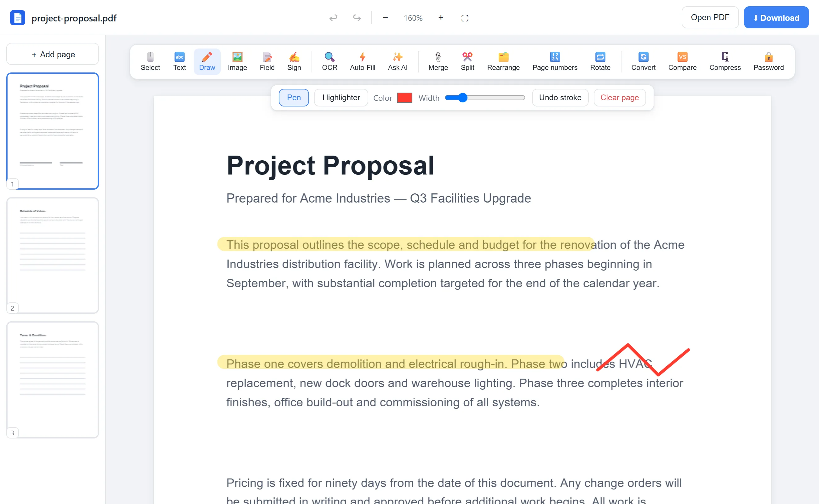Select page 2 thumbnail

tap(53, 255)
